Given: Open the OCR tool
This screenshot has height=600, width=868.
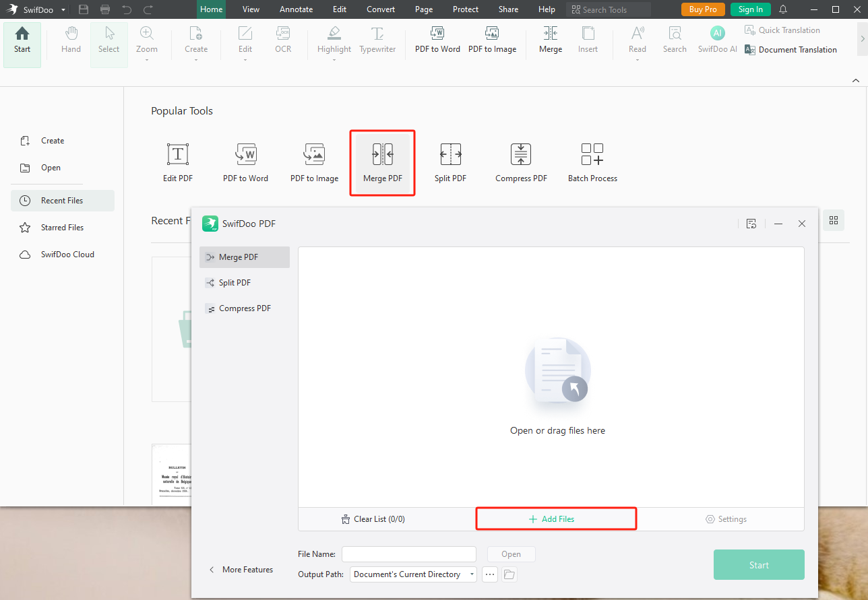Looking at the screenshot, I should click(x=282, y=40).
